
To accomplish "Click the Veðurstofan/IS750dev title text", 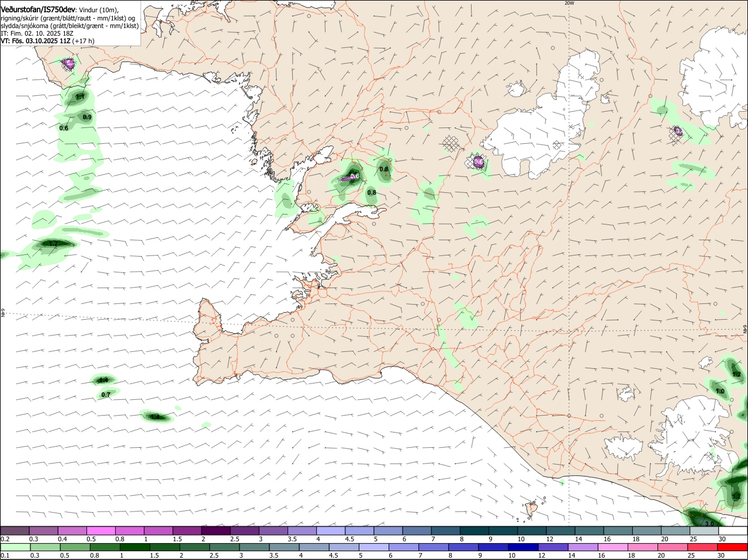I will [37, 10].
